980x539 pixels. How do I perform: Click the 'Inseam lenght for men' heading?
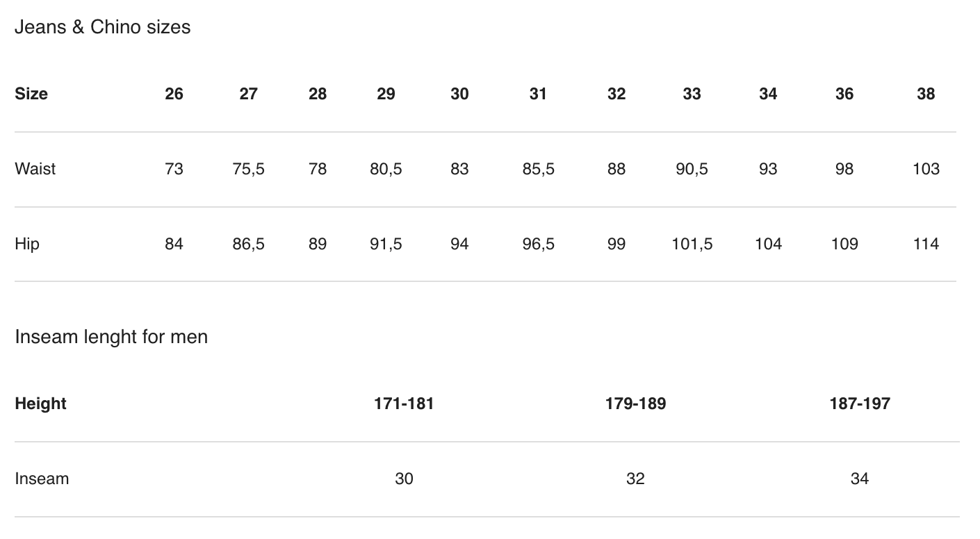pyautogui.click(x=111, y=337)
